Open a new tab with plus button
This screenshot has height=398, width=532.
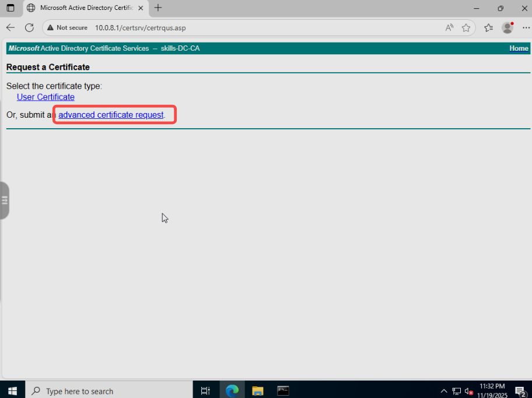157,8
